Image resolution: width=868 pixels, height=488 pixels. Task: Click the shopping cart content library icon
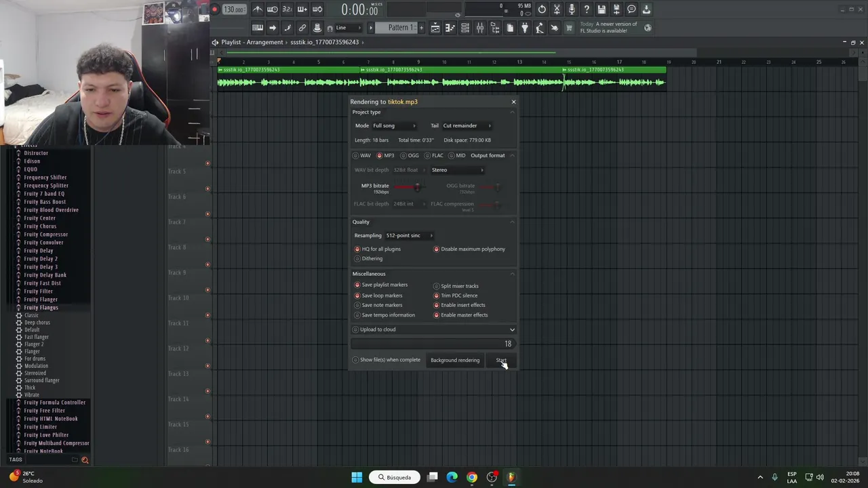coord(568,28)
